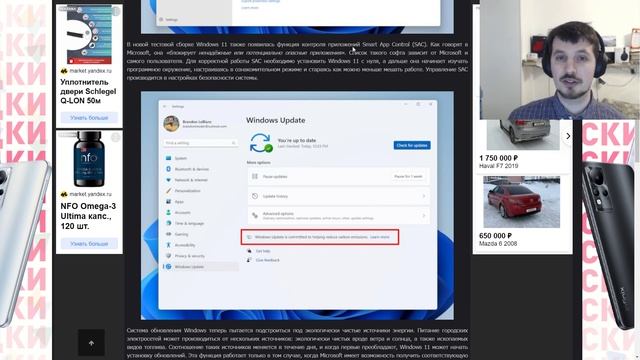Image resolution: width=640 pixels, height=360 pixels.
Task: Click the user profile avatar in Settings
Action: (171, 124)
